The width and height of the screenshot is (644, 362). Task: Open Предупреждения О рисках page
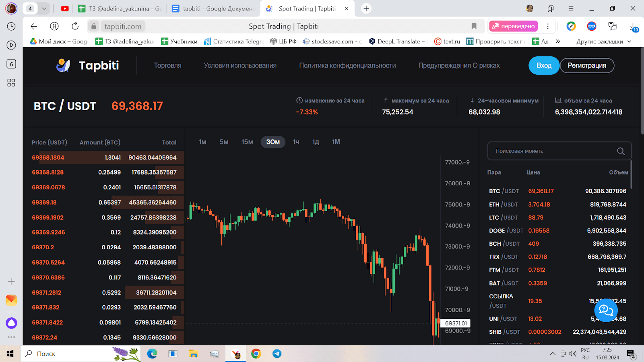click(x=459, y=66)
